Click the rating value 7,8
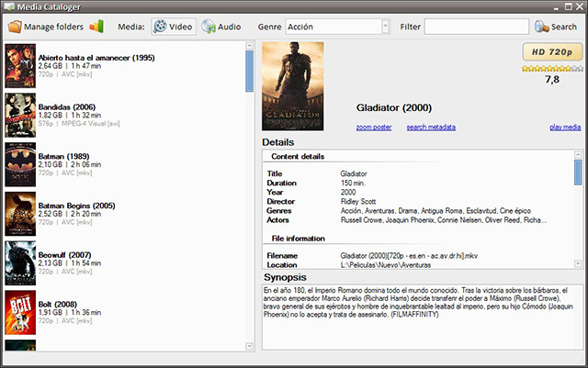Image resolution: width=588 pixels, height=368 pixels. coord(552,80)
